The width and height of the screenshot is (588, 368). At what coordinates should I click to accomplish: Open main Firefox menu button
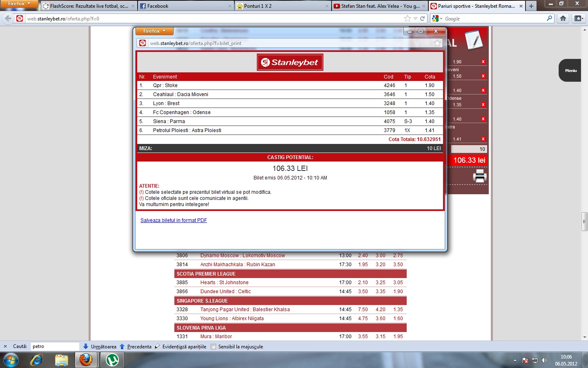[x=19, y=4]
